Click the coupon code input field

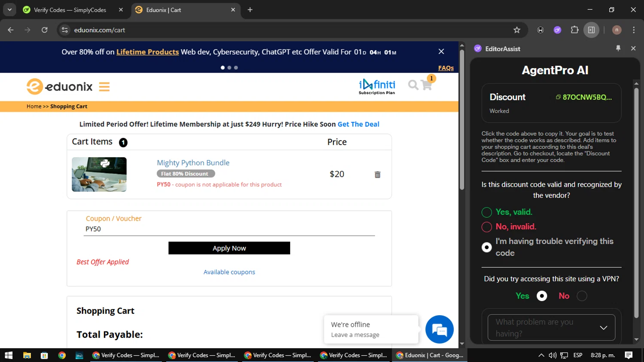tap(229, 229)
